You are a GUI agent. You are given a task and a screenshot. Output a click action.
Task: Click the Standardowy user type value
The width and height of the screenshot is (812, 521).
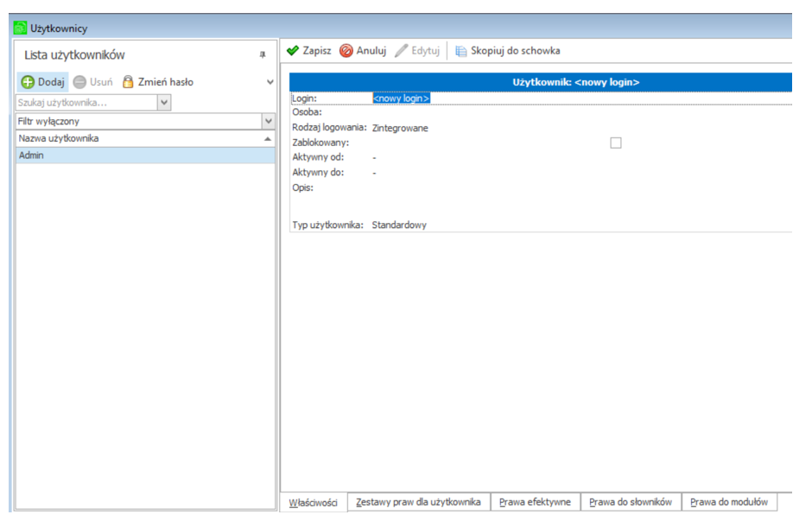tap(399, 225)
